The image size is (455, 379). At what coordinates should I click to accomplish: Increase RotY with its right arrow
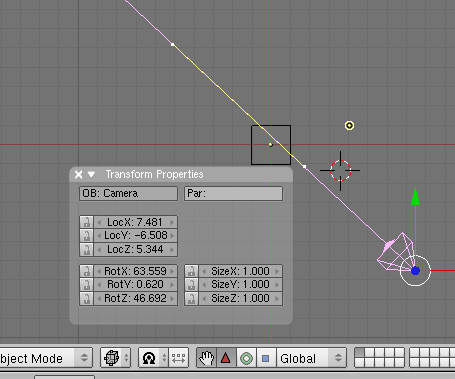[172, 285]
